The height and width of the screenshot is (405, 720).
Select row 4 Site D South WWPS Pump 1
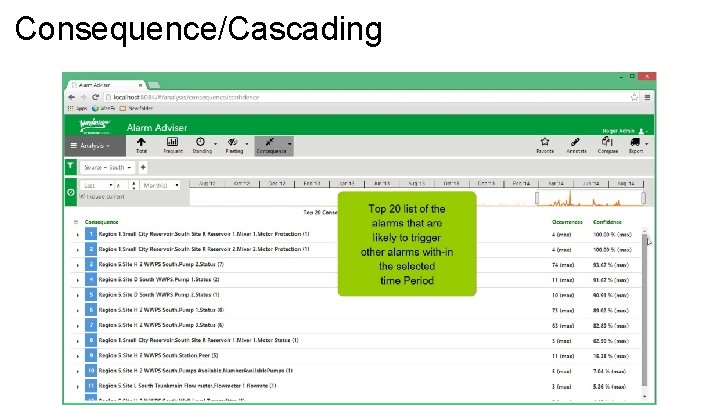point(358,280)
